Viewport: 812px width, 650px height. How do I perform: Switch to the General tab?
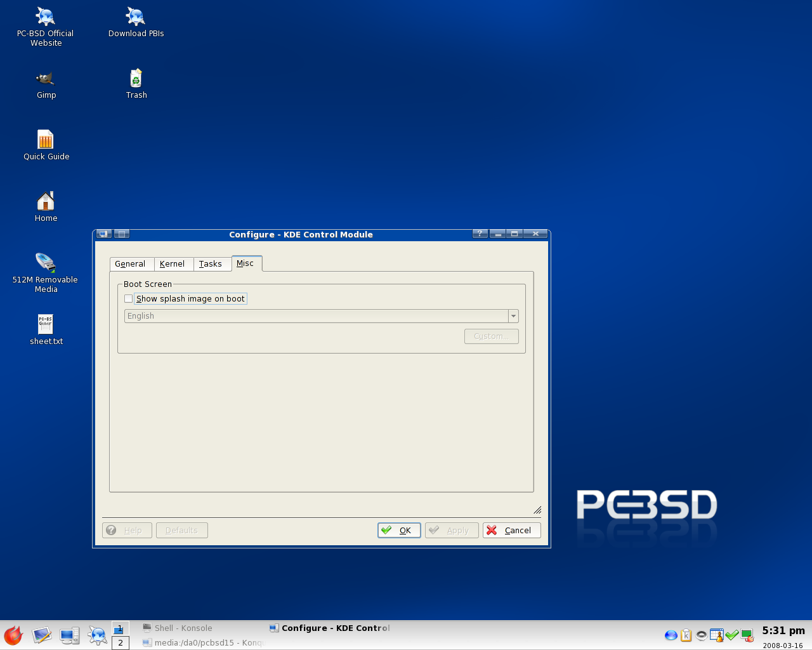click(x=132, y=264)
